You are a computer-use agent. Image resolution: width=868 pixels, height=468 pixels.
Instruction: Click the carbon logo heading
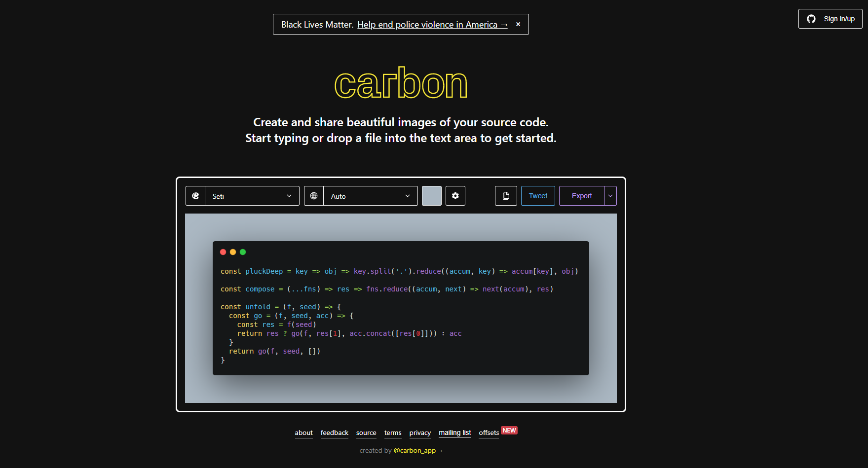(401, 83)
